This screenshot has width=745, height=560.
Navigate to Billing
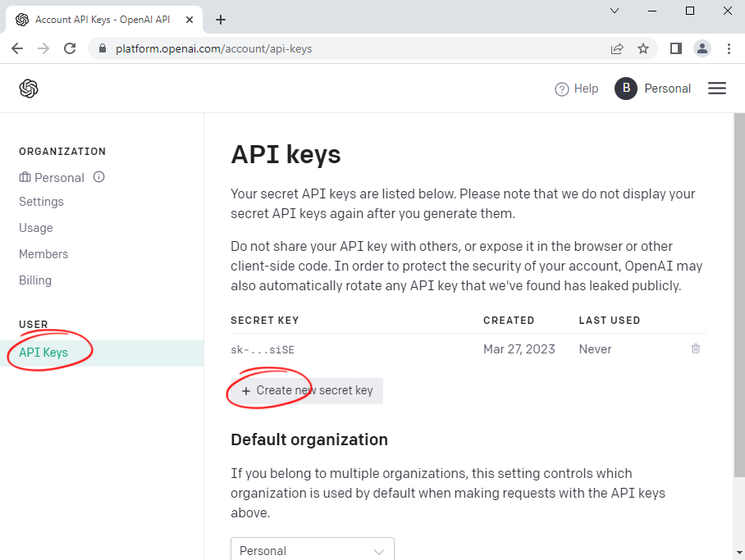point(35,280)
